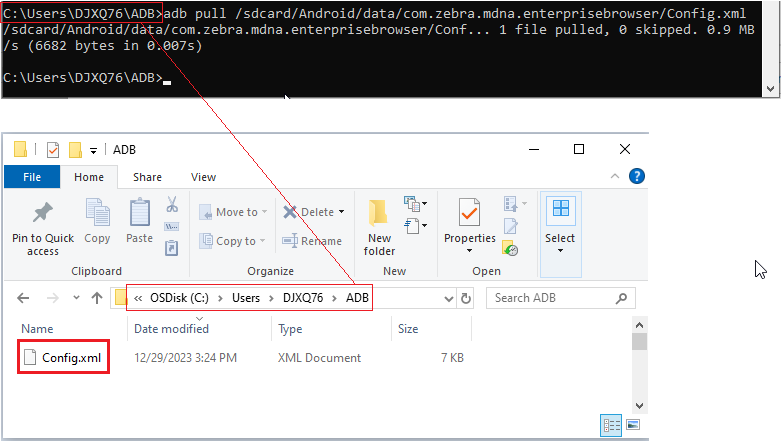Open the File menu

(x=32, y=177)
